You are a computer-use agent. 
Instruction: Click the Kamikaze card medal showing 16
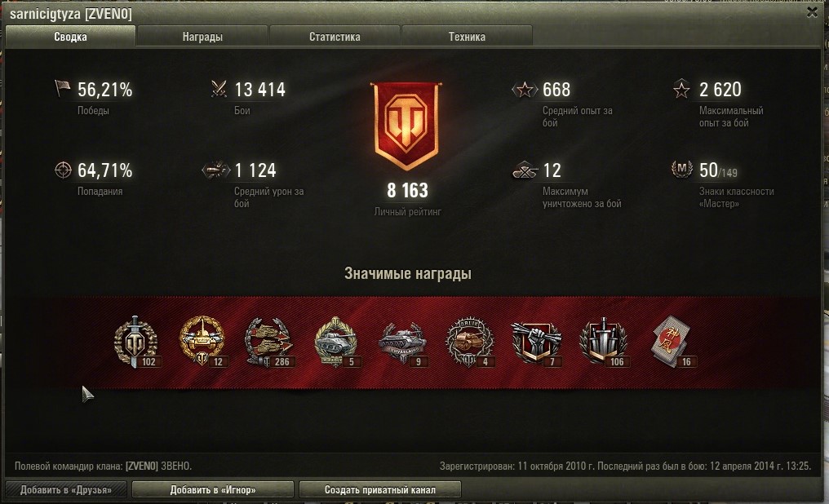coord(672,341)
